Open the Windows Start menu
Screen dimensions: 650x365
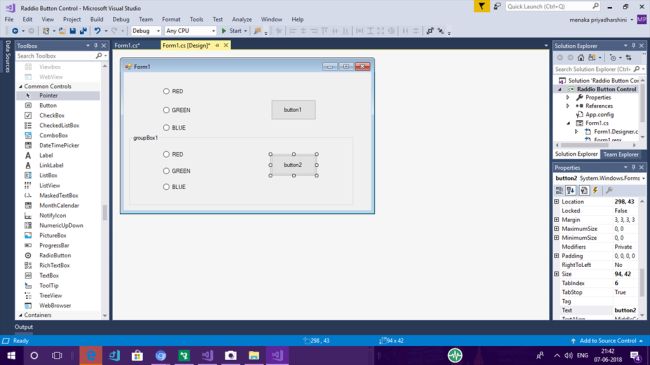pyautogui.click(x=11, y=355)
